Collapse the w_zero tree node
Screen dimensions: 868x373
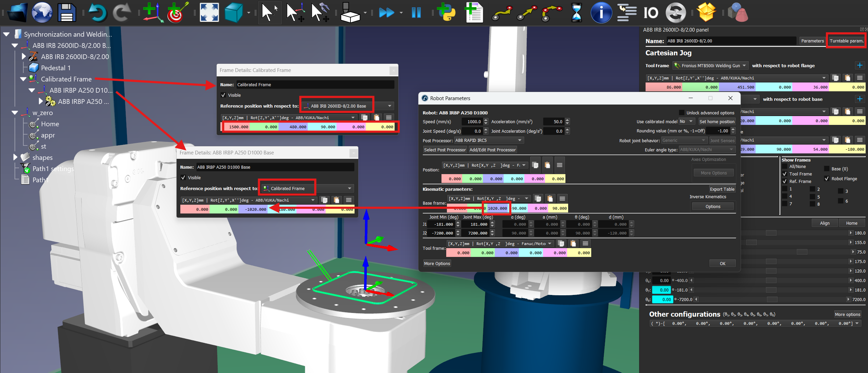click(15, 113)
